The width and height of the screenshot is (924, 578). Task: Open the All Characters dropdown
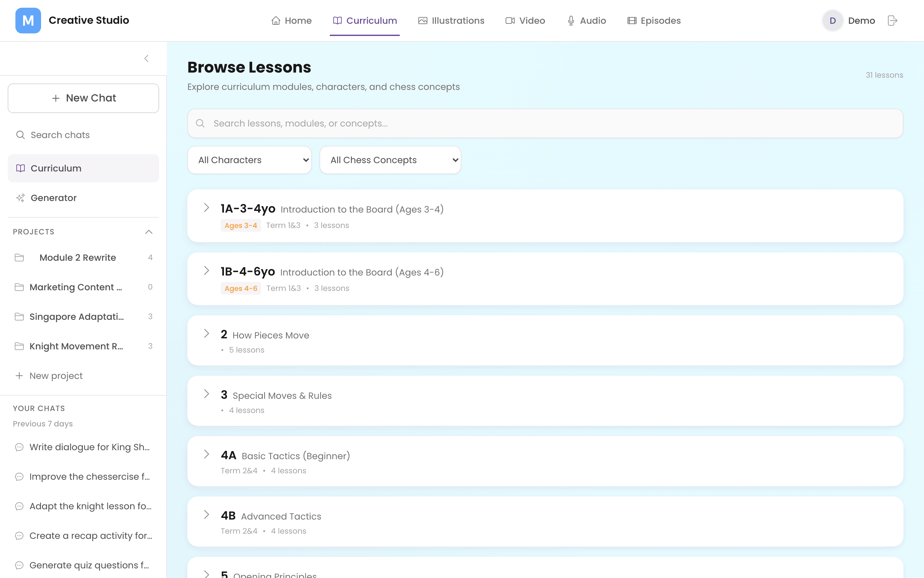(250, 160)
